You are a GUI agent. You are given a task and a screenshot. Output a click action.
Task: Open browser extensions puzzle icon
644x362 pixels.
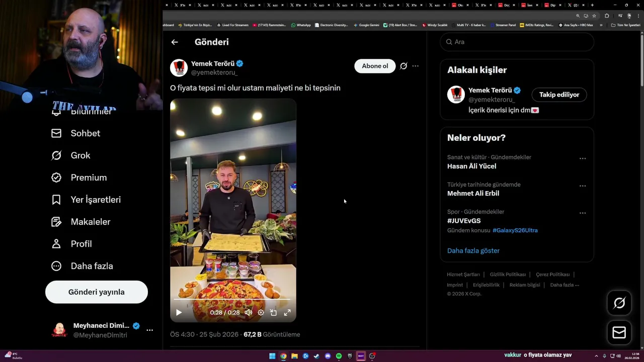tap(606, 16)
